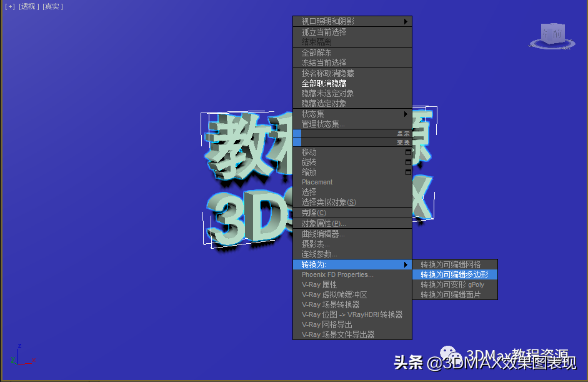The image size is (588, 382).
Task: Choose 转换为可变形 gPoly
Action: click(x=455, y=285)
